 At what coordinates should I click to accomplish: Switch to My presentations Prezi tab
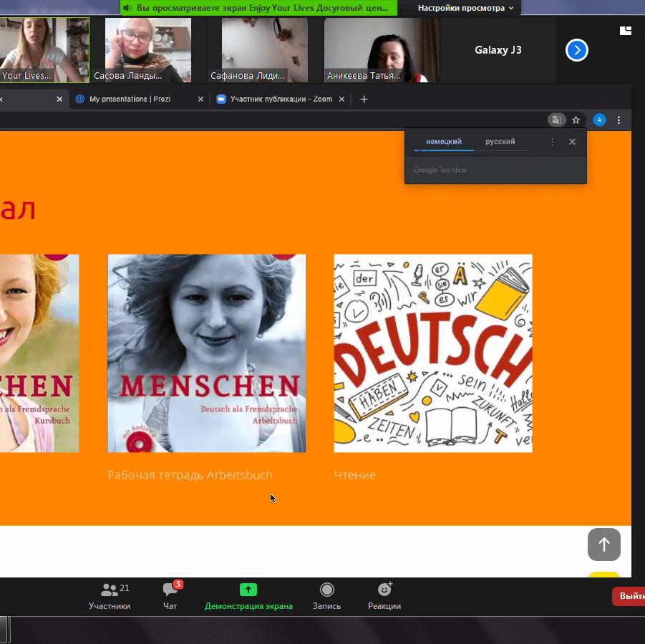pyautogui.click(x=130, y=99)
